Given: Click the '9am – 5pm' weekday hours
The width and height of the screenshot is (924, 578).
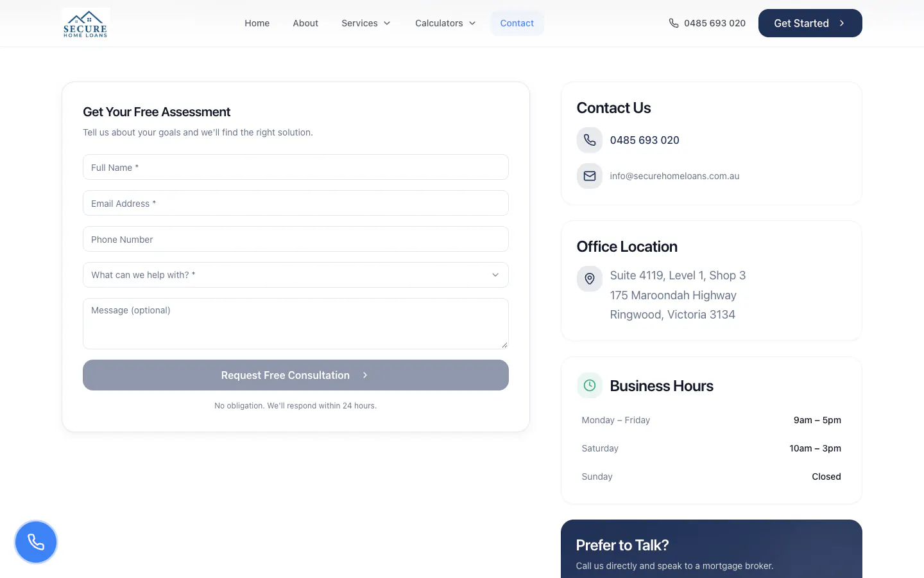Looking at the screenshot, I should point(817,420).
